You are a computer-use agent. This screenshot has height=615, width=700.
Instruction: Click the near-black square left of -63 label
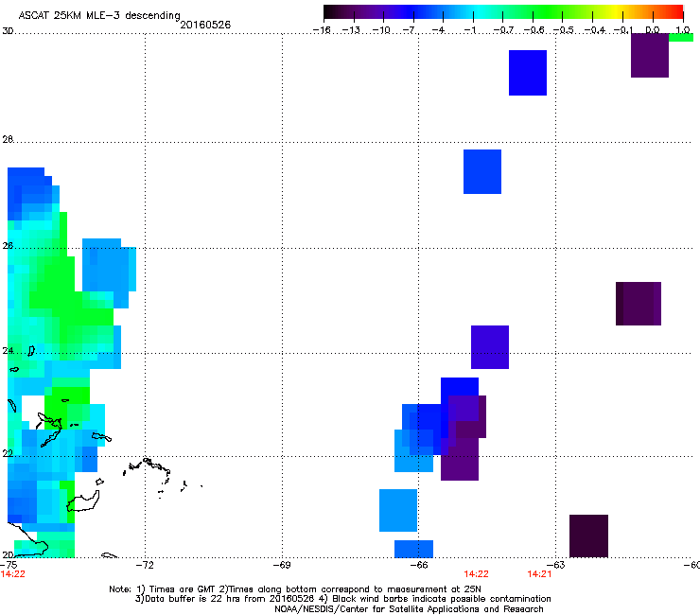coord(588,536)
